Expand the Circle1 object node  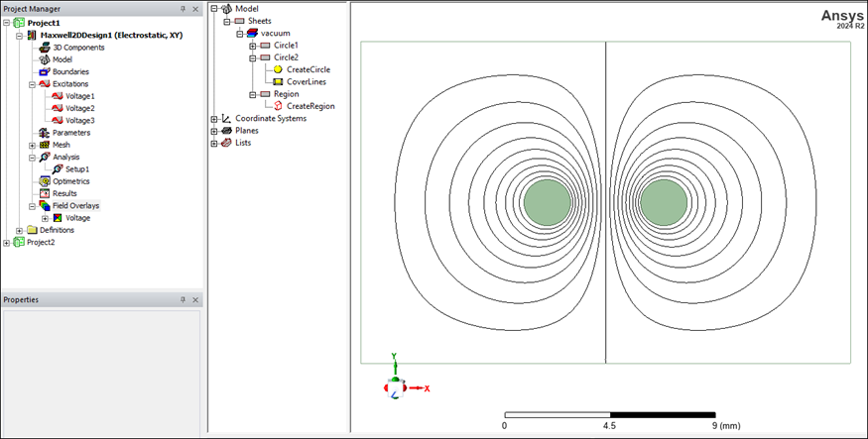252,46
